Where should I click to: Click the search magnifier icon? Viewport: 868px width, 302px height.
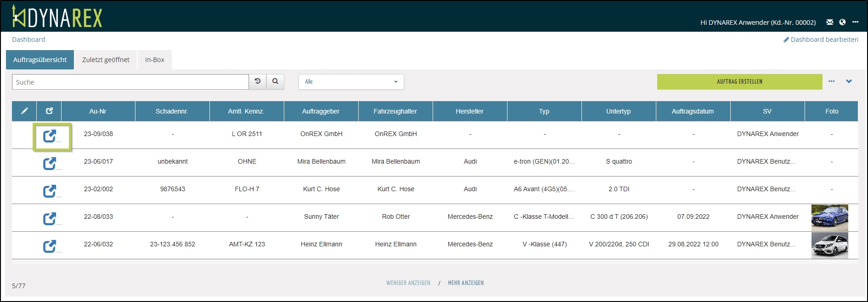coord(275,81)
